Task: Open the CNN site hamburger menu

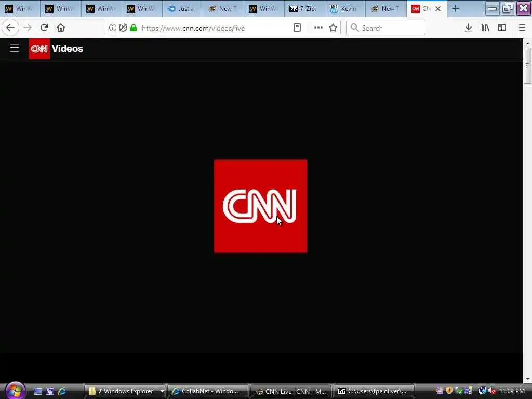Action: [14, 48]
